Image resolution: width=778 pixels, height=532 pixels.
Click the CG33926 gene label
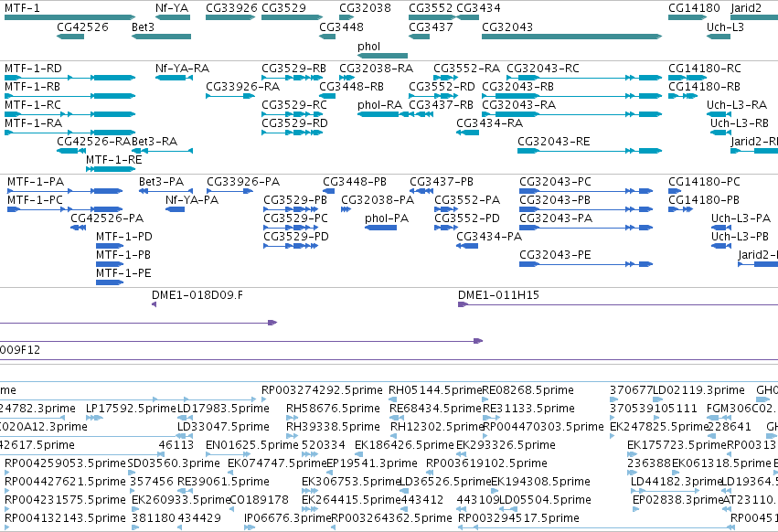tap(231, 8)
